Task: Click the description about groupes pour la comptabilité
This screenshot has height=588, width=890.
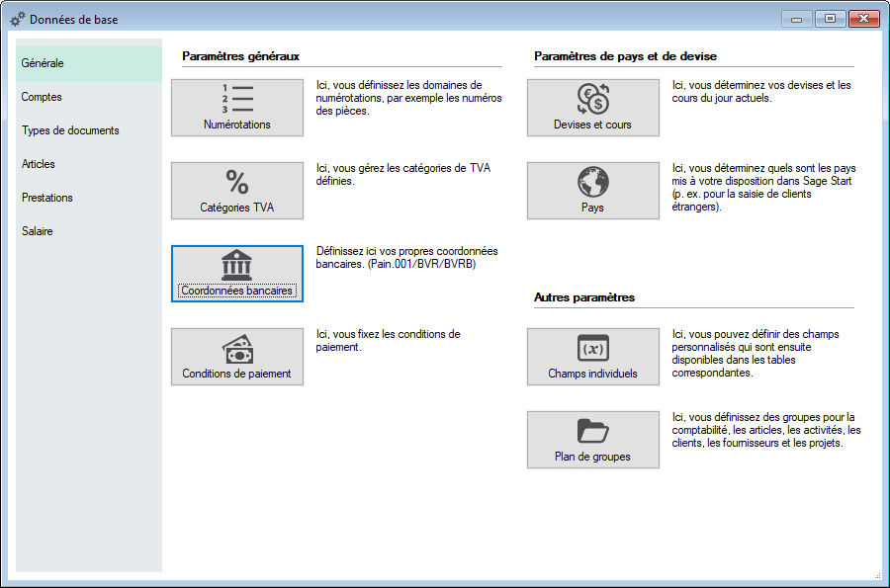Action: [766, 430]
